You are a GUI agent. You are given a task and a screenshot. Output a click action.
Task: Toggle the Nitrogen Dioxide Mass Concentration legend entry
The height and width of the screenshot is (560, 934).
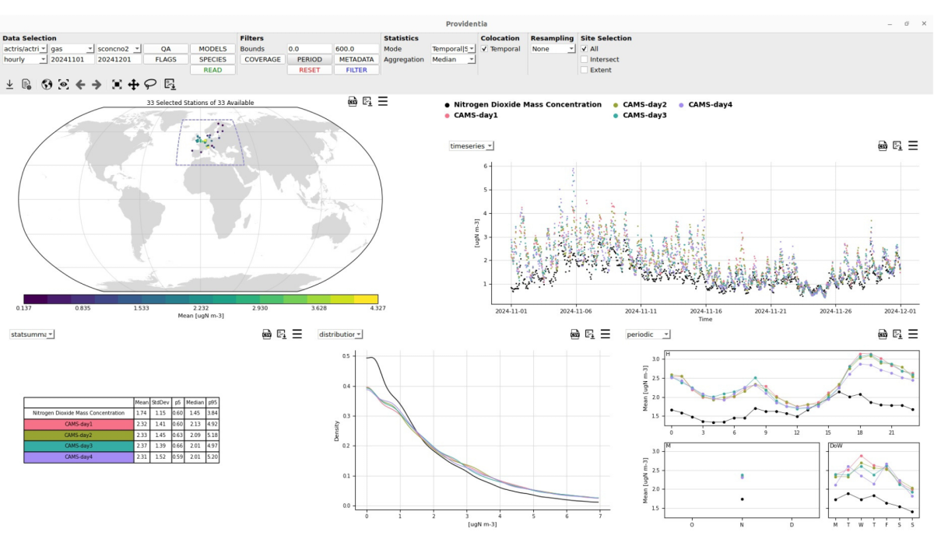pyautogui.click(x=523, y=104)
